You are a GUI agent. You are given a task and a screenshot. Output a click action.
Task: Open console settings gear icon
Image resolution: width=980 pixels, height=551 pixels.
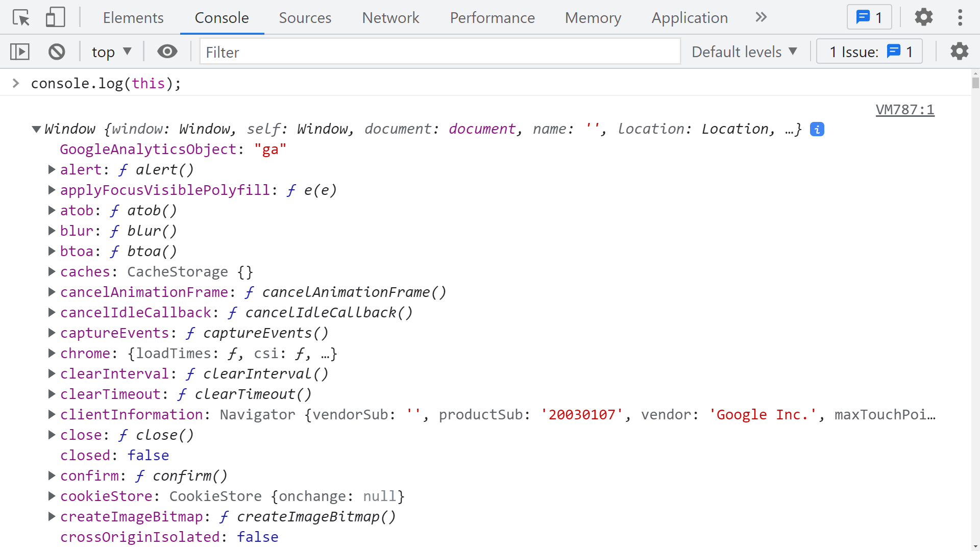pos(959,52)
